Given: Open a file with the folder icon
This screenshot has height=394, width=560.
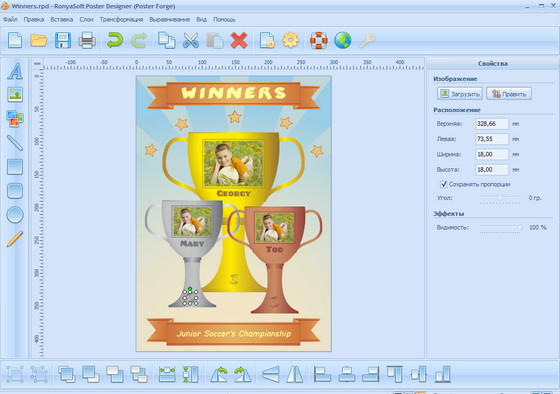Looking at the screenshot, I should tap(39, 40).
